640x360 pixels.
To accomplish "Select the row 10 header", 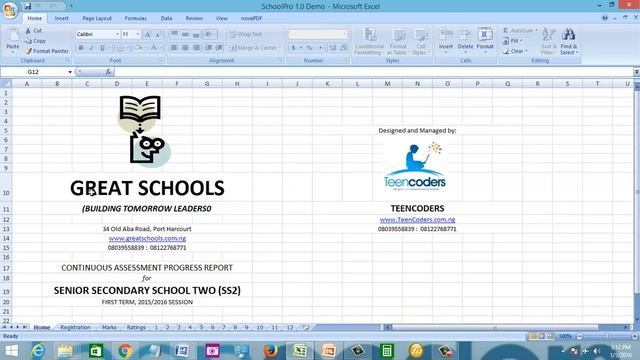I will [x=6, y=187].
